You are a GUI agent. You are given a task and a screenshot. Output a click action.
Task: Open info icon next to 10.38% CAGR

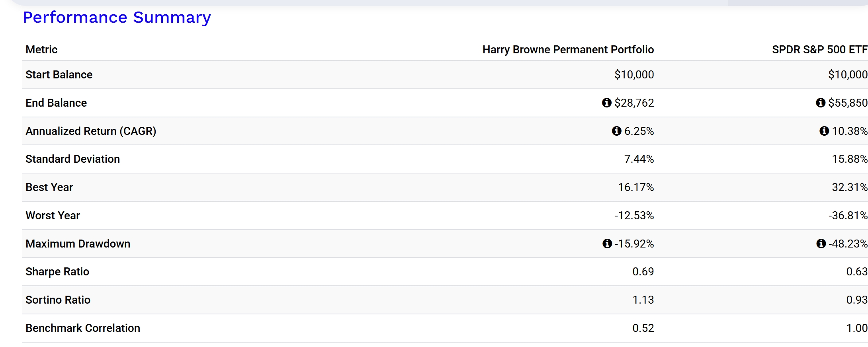point(824,131)
